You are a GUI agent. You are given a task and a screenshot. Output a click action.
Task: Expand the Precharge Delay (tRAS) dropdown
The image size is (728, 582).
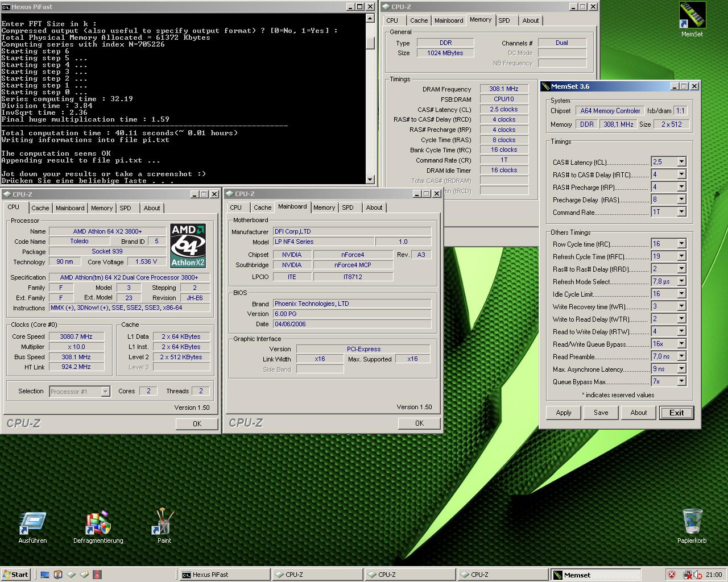click(681, 199)
